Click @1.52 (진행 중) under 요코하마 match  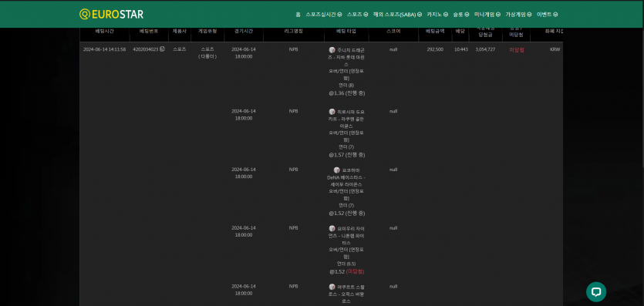click(346, 214)
